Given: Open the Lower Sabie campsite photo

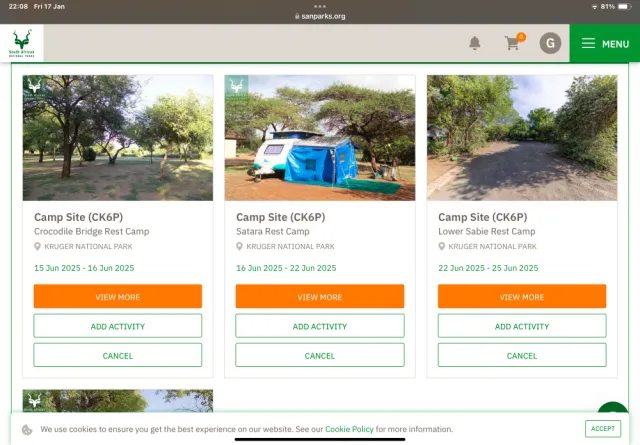Looking at the screenshot, I should click(x=522, y=138).
